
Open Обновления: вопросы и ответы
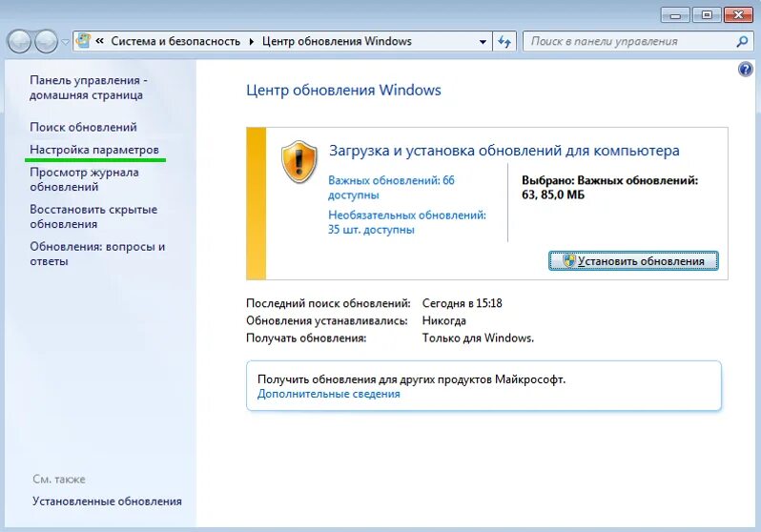click(97, 254)
